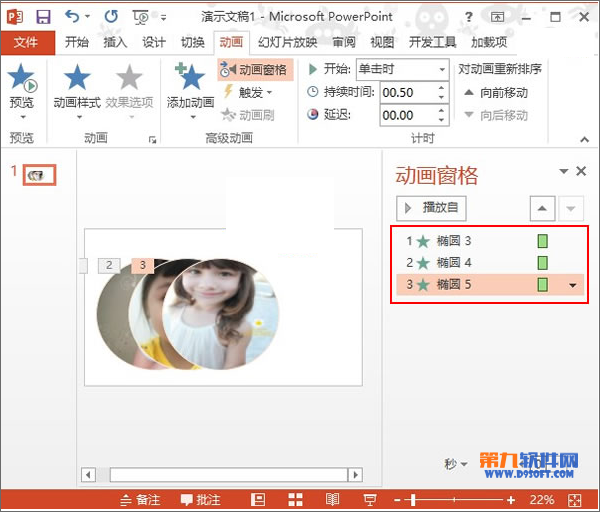Switch to the 切换 tab
This screenshot has width=600, height=512.
tap(192, 42)
